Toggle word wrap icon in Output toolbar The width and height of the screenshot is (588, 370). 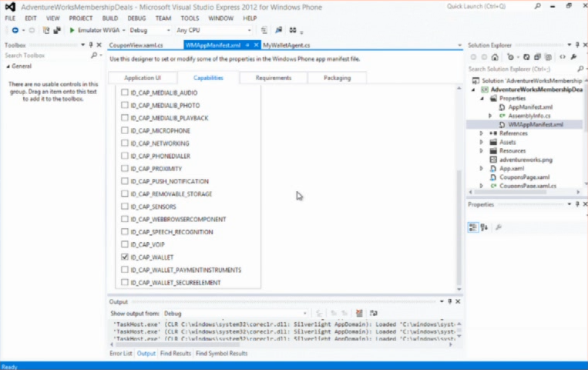click(x=374, y=313)
